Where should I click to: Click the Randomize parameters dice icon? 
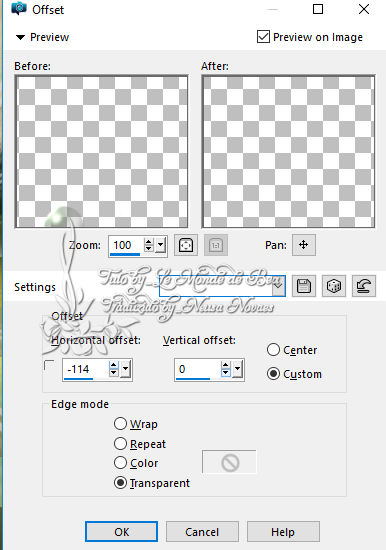coord(334,286)
